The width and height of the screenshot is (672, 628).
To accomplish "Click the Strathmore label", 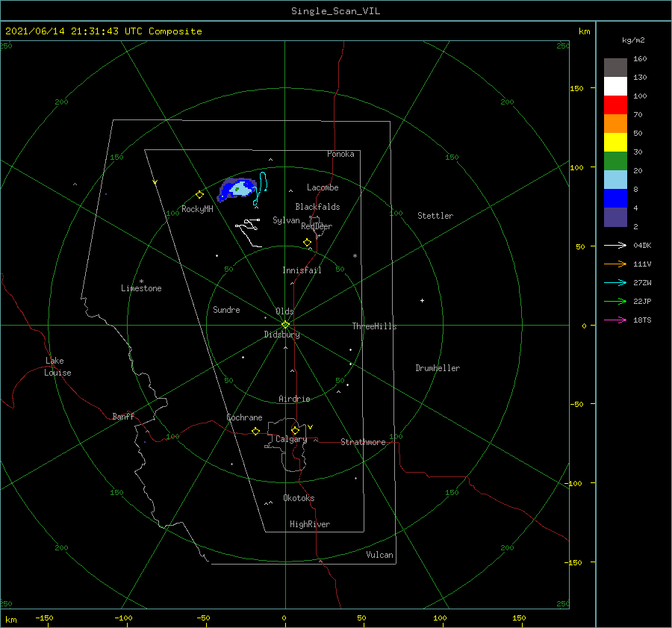I will pos(363,442).
